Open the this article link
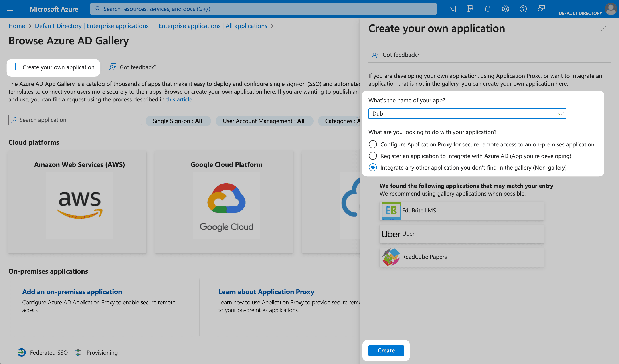Viewport: 619px width, 364px height. tap(180, 99)
